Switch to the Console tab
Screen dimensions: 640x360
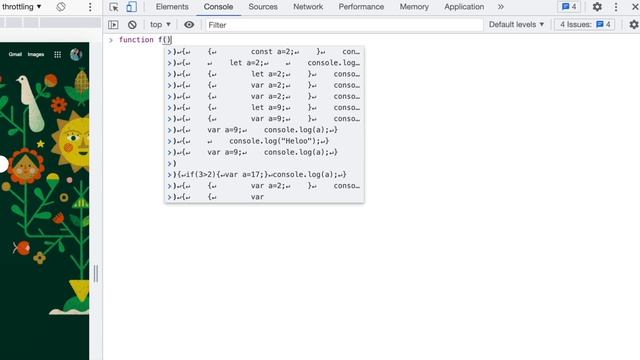pos(218,7)
